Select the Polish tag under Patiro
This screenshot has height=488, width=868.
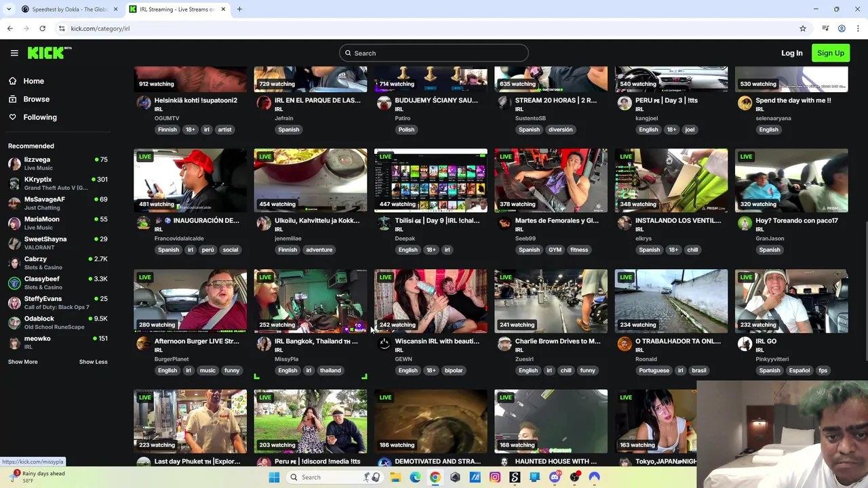tap(406, 129)
